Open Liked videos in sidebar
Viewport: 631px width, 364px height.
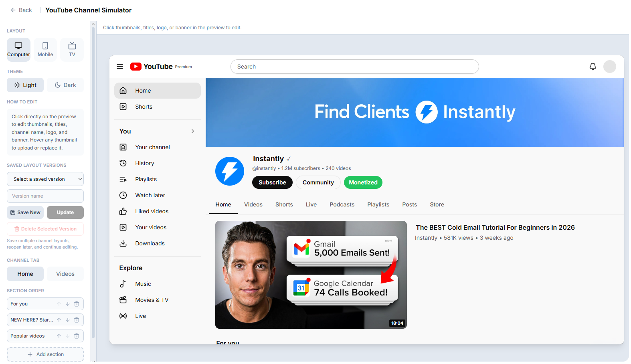(x=158, y=211)
